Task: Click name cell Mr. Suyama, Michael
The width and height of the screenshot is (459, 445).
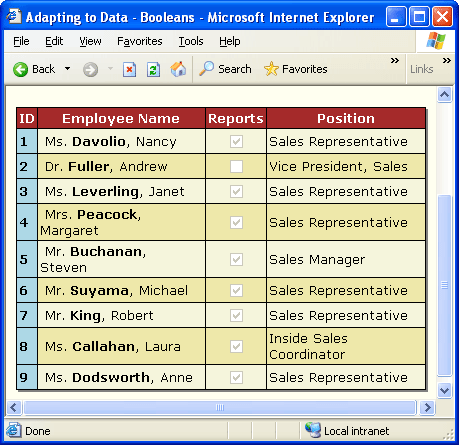Action: pyautogui.click(x=121, y=290)
